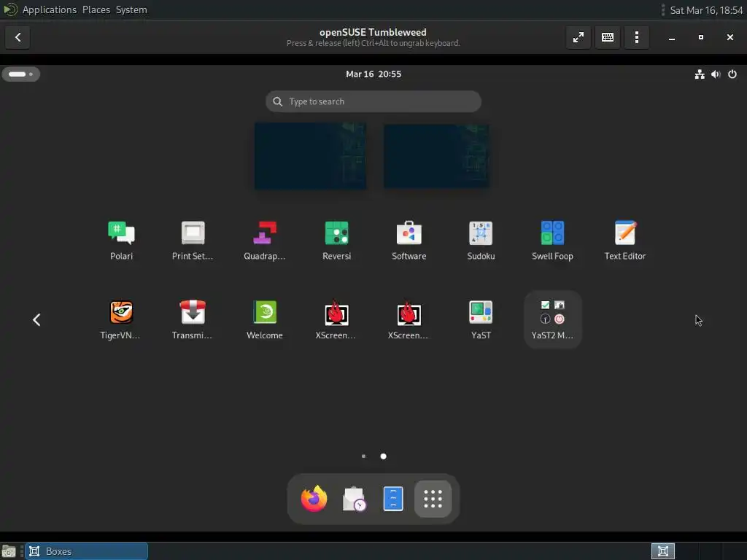Switch to first app grid page dot
The image size is (747, 560).
pyautogui.click(x=363, y=456)
